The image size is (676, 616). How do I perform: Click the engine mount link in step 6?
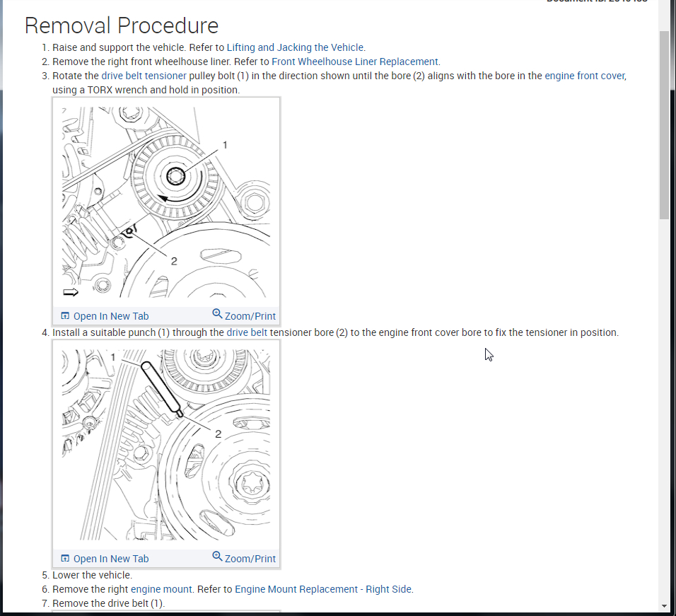click(161, 589)
